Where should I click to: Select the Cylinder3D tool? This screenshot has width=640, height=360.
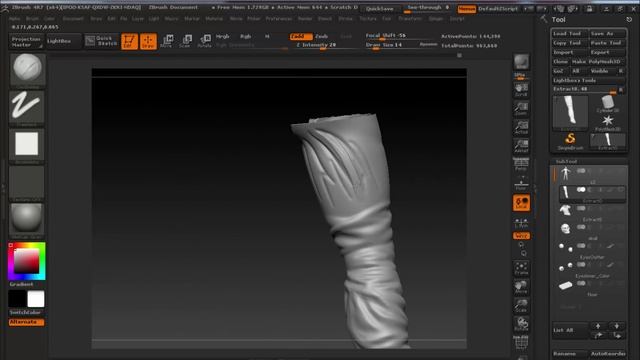click(x=607, y=104)
